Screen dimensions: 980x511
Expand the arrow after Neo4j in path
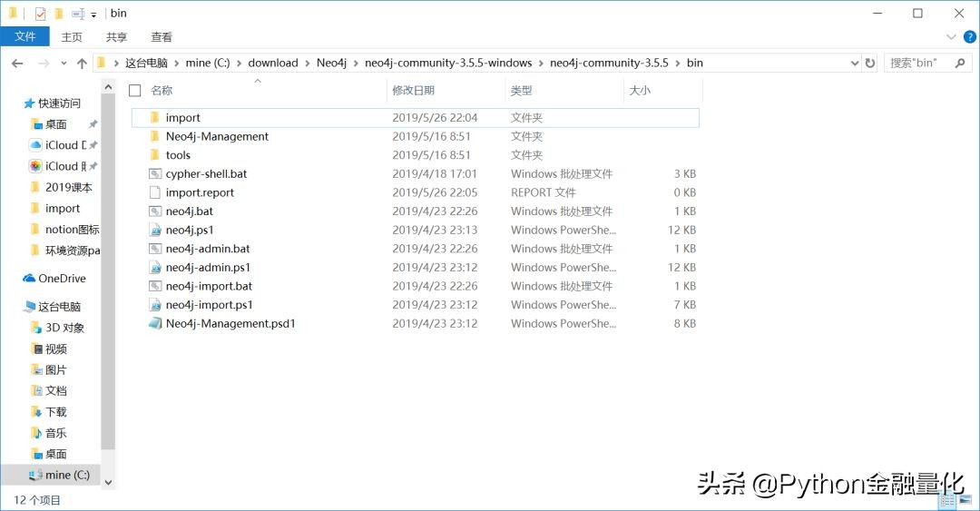click(357, 64)
